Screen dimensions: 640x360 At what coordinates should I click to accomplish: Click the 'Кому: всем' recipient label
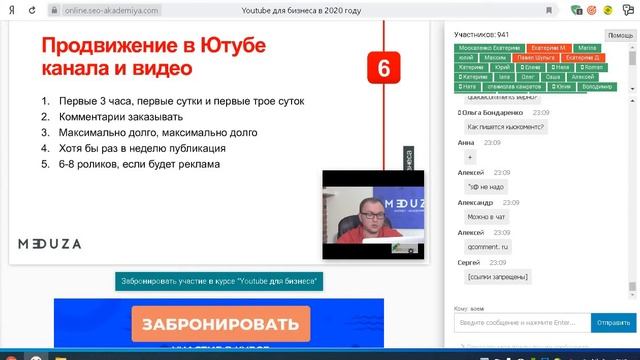(x=469, y=309)
